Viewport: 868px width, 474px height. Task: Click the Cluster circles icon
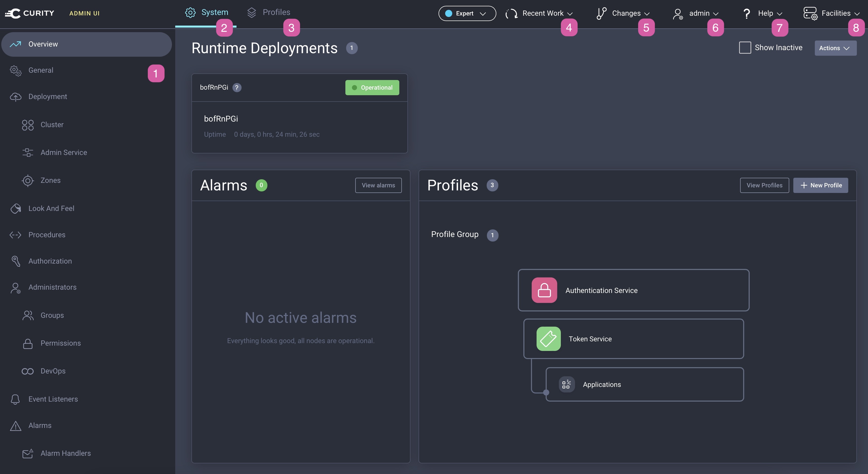28,125
